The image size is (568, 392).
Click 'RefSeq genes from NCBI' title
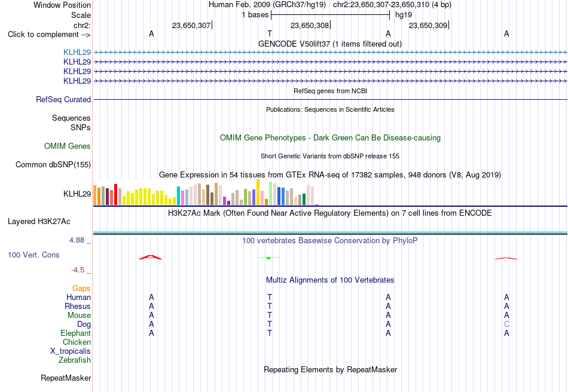[330, 91]
